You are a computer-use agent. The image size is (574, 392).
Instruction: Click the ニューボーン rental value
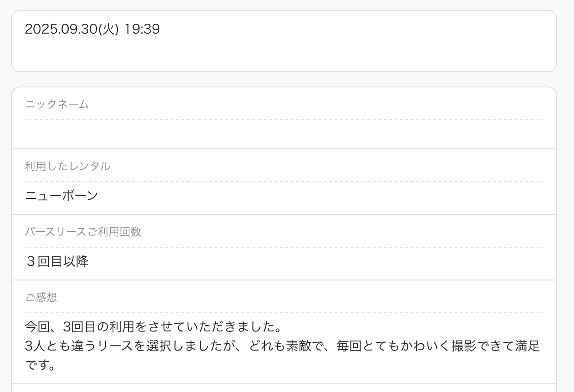[61, 196]
